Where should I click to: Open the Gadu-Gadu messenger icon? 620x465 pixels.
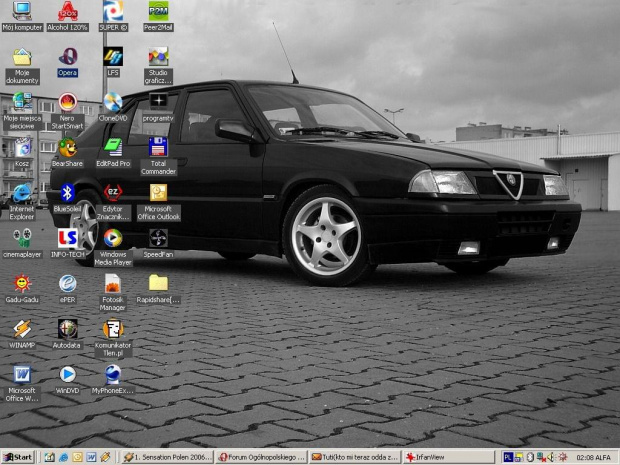coord(21,283)
